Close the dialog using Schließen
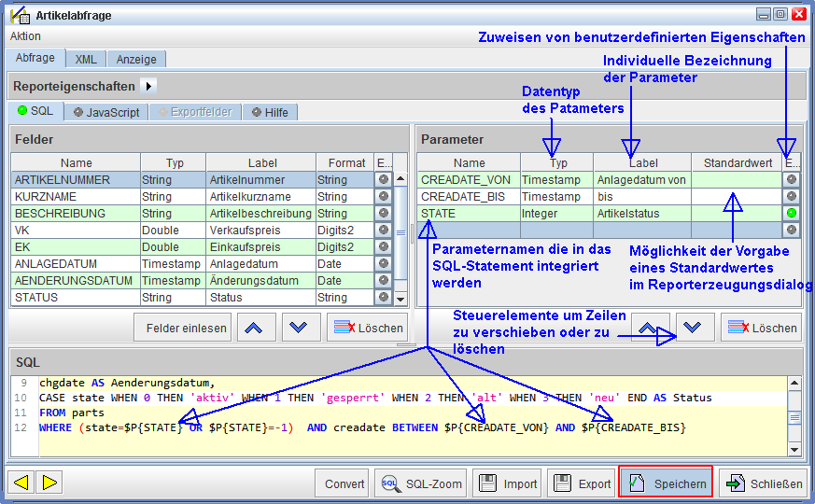 click(763, 483)
